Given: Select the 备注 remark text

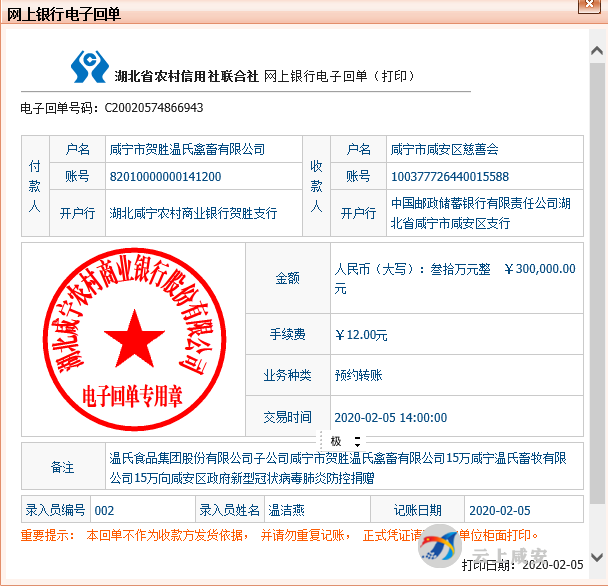Looking at the screenshot, I should click(338, 468).
